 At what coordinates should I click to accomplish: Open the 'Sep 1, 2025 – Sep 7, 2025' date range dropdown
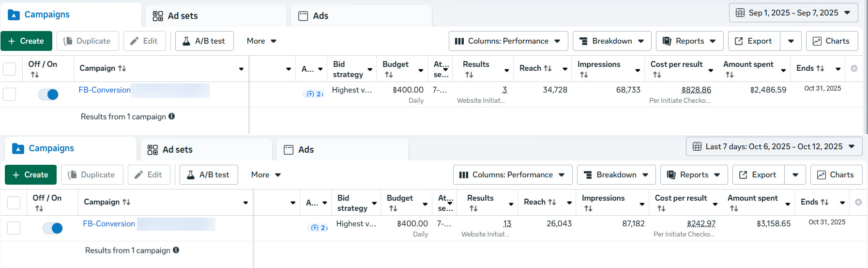point(793,13)
